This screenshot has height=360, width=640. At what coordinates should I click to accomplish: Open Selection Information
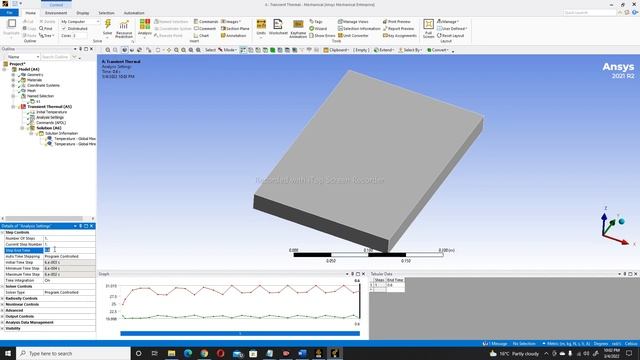359,29
